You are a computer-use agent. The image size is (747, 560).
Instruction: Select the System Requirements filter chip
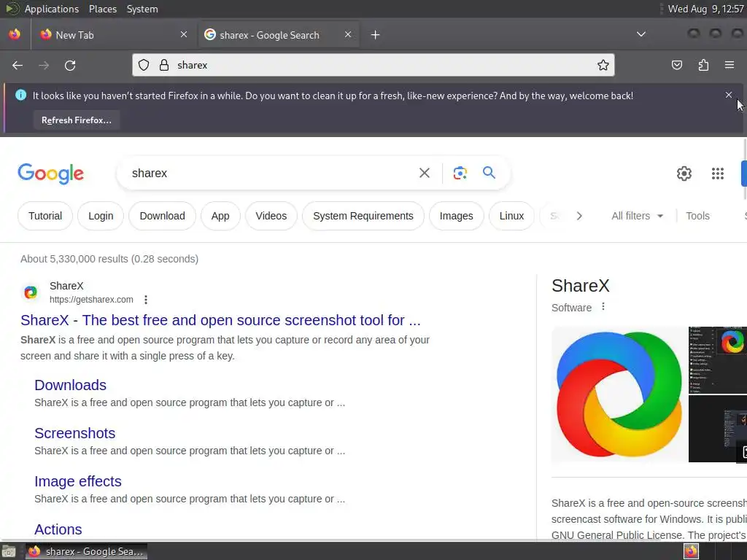pyautogui.click(x=363, y=216)
